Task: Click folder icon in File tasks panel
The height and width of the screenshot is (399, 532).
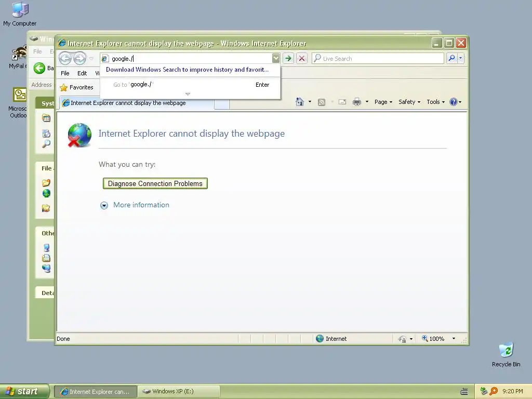Action: coord(46,183)
